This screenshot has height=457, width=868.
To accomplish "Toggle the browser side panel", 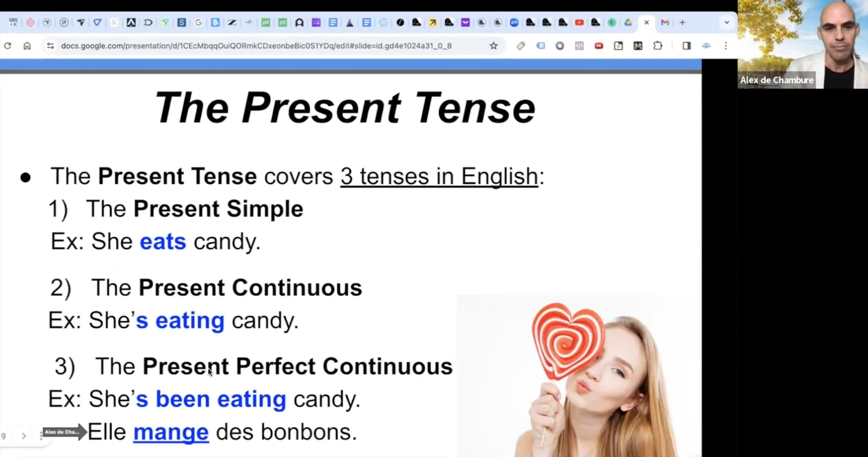I will point(687,46).
